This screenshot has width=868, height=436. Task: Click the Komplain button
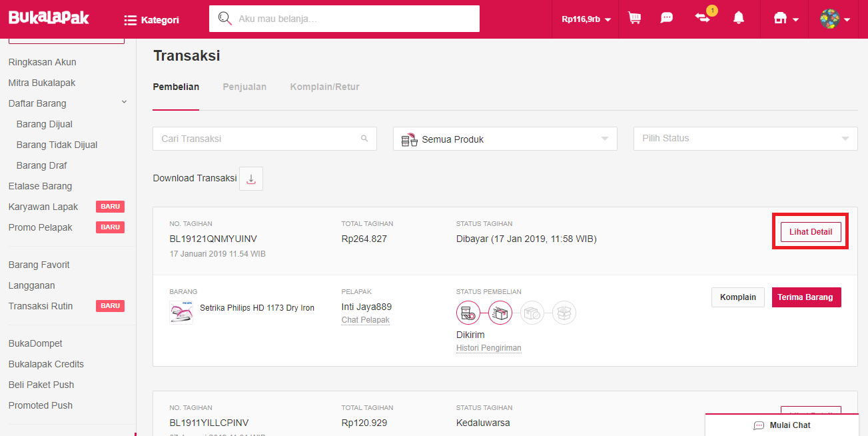738,297
